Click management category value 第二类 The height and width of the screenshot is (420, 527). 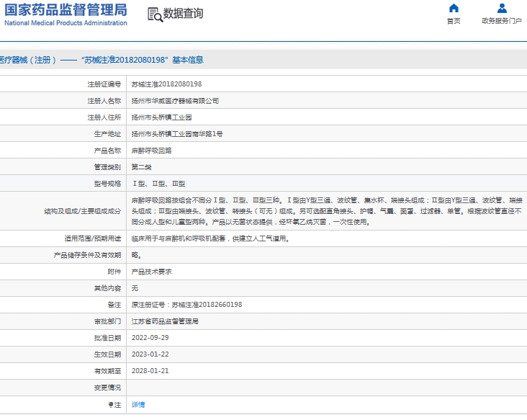tap(142, 167)
